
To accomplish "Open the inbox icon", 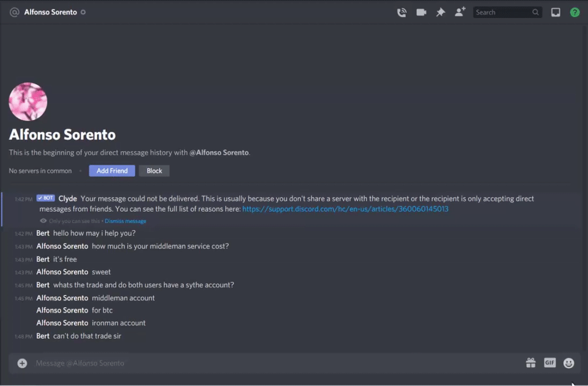I will click(556, 12).
